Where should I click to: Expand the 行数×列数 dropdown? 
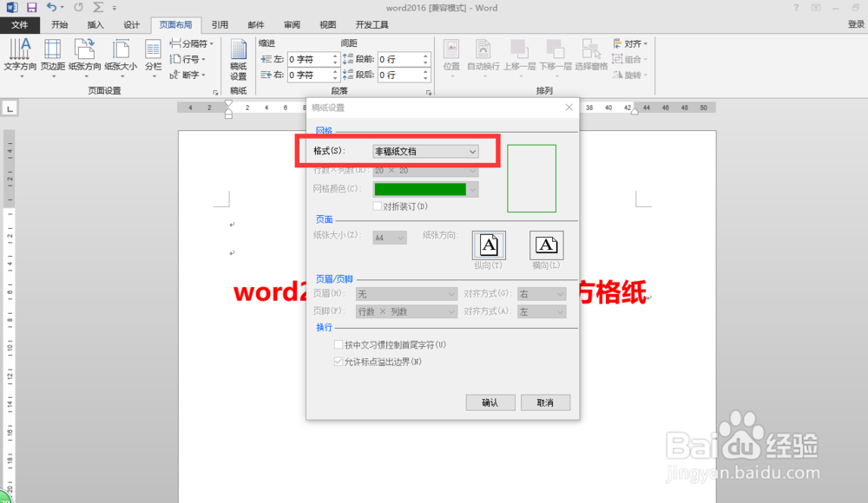(x=472, y=171)
